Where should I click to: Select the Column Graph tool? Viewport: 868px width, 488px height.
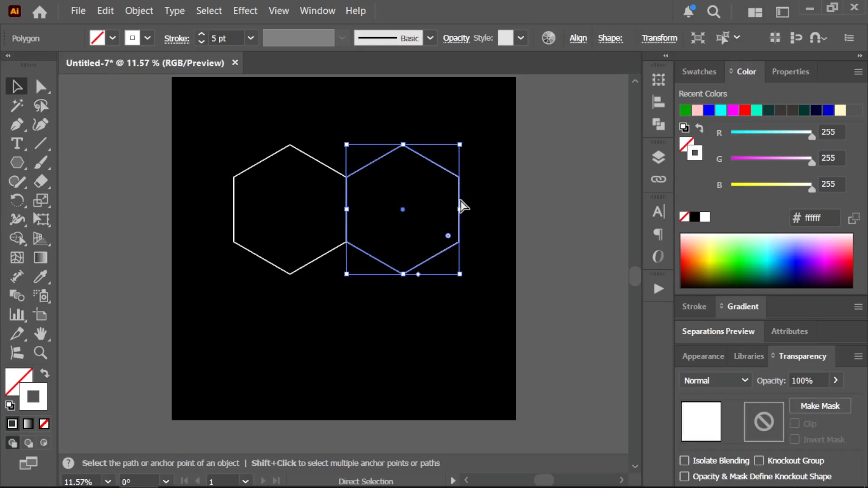pyautogui.click(x=17, y=314)
